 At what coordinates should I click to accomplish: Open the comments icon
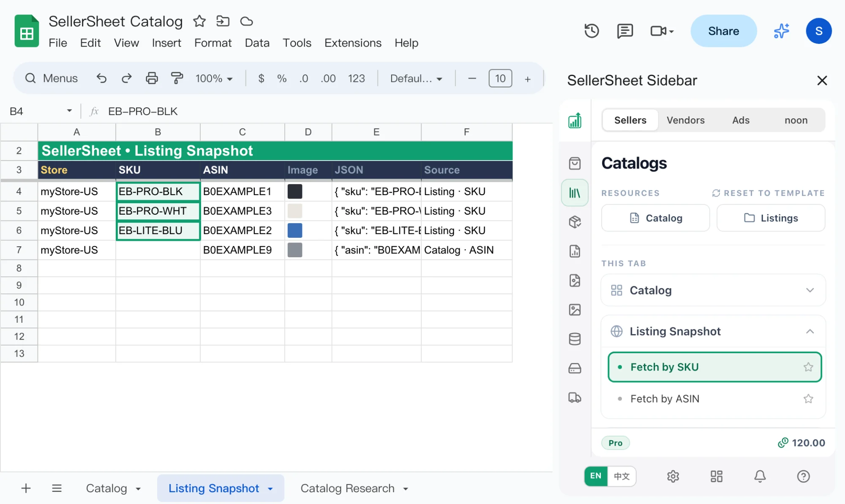[x=624, y=31]
